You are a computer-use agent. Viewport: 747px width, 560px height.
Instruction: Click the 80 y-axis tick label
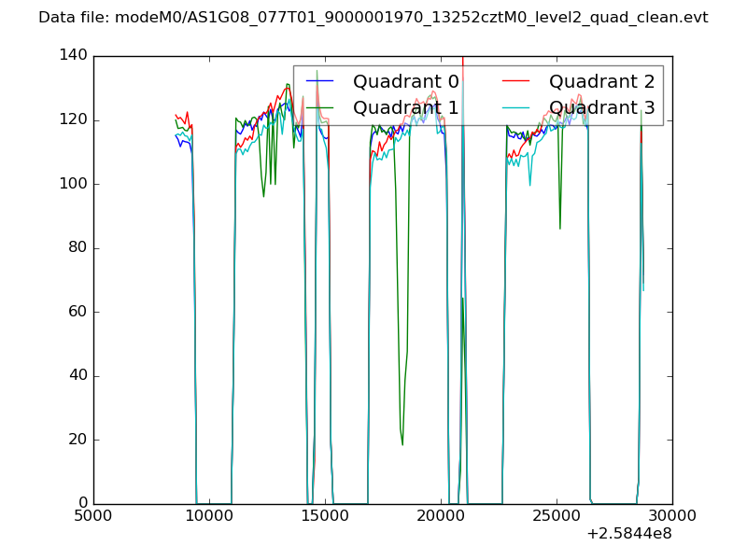(78, 248)
